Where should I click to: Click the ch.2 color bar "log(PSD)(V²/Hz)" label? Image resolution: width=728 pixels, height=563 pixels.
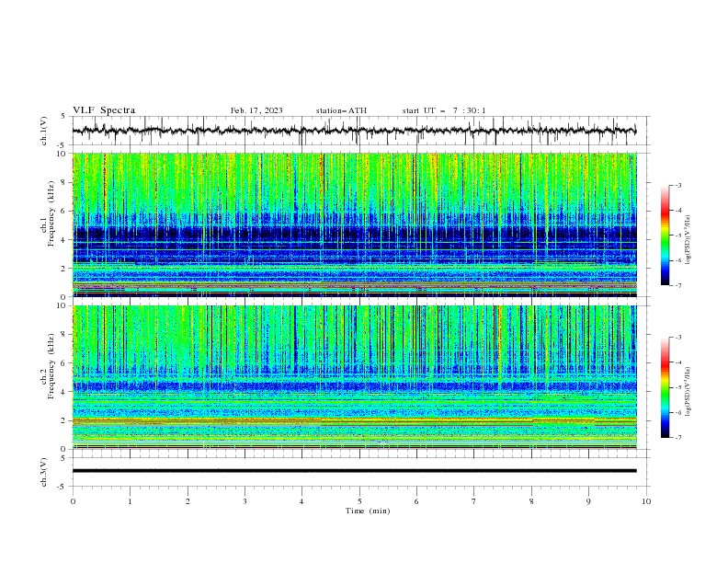[x=688, y=392]
